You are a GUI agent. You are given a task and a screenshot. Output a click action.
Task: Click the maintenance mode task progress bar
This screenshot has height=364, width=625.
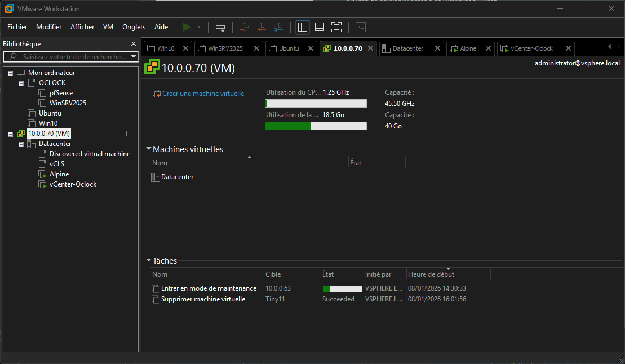pyautogui.click(x=342, y=289)
